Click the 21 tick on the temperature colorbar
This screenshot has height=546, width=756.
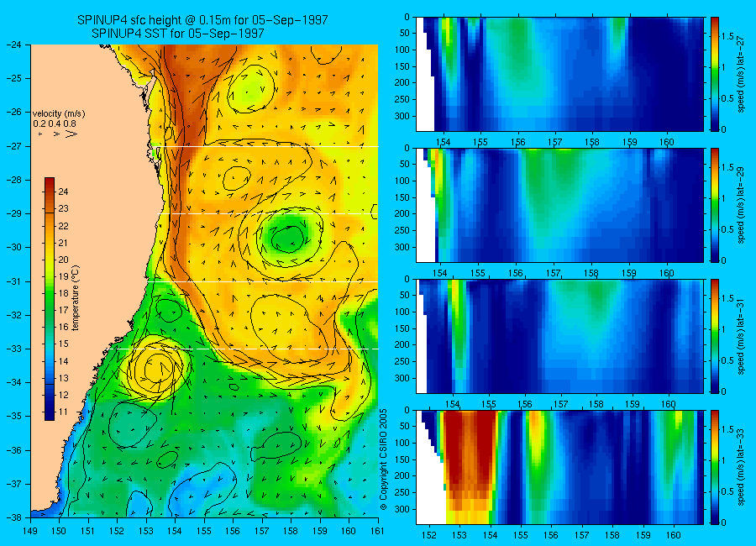[63, 243]
